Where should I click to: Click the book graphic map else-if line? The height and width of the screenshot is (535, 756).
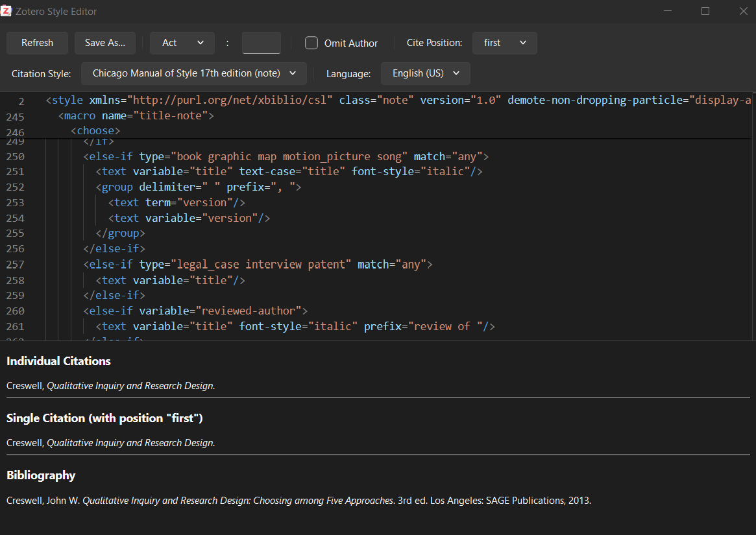pyautogui.click(x=286, y=157)
